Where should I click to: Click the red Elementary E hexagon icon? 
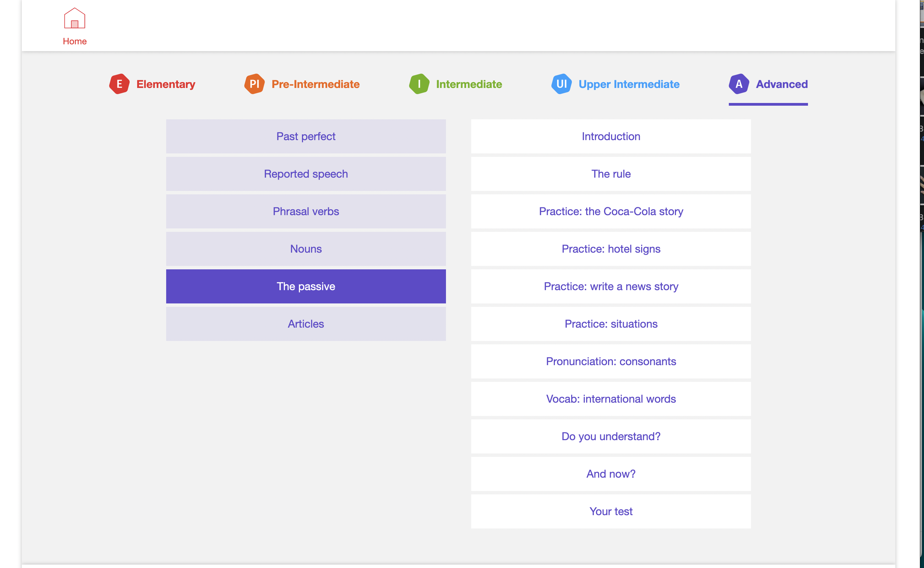pos(119,84)
